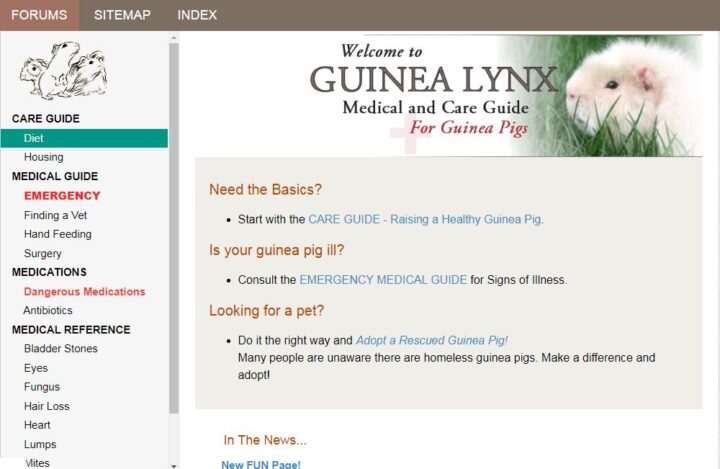Click the 'Need the Basics?' heading
Screen dimensions: 720x469
265,189
